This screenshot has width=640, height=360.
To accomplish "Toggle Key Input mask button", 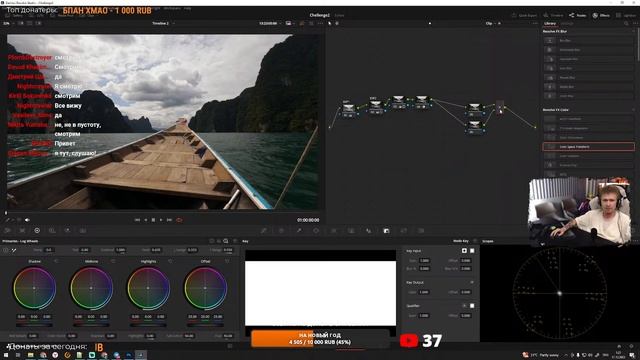I will point(472,251).
